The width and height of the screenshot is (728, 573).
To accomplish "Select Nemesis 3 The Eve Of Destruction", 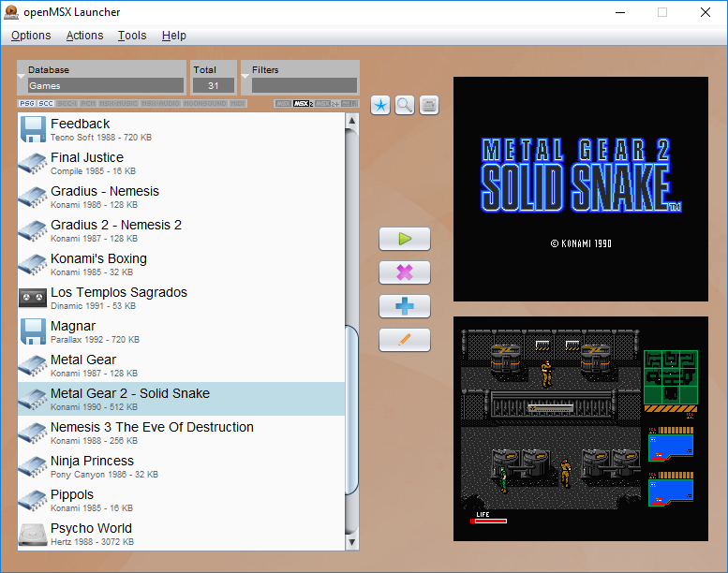I will coord(181,433).
